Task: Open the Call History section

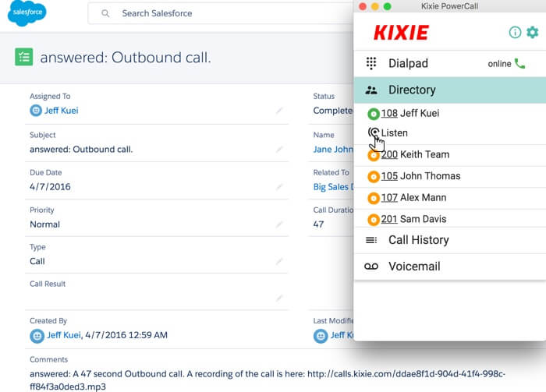Action: pyautogui.click(x=449, y=240)
